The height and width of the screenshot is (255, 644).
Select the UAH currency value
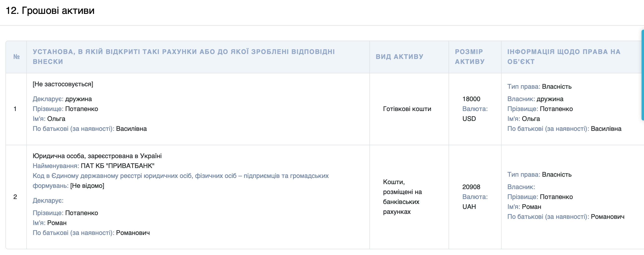[x=469, y=206]
